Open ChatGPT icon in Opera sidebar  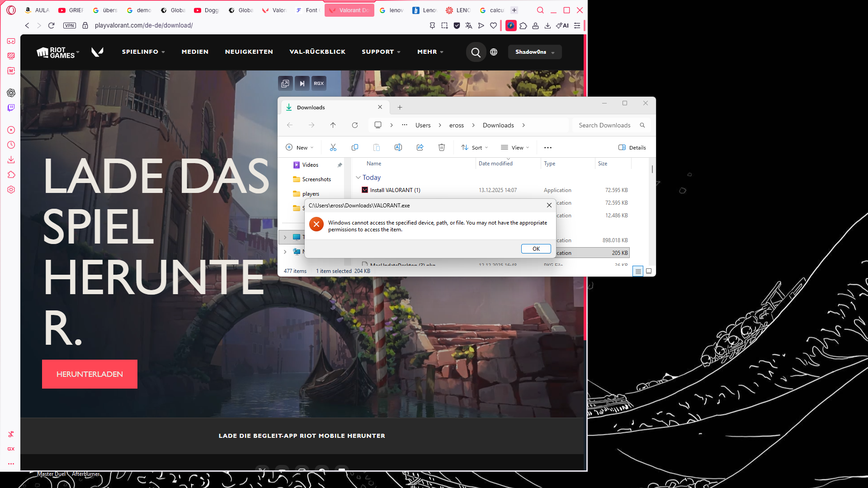[11, 93]
